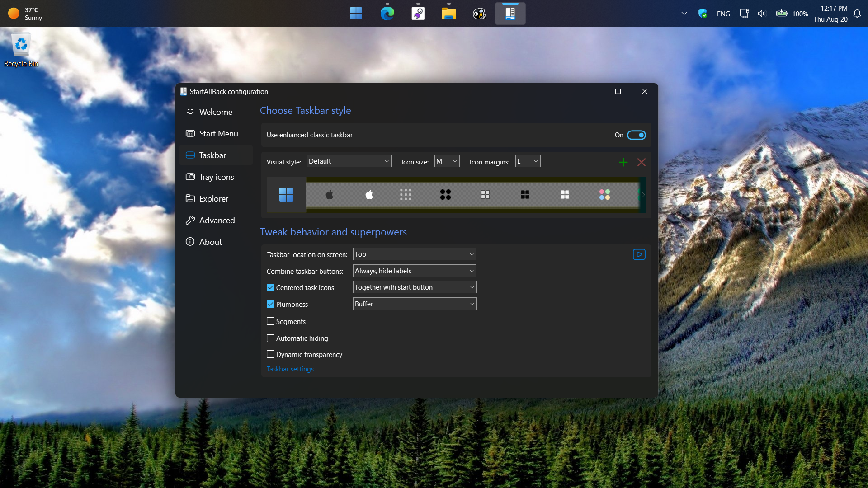868x488 pixels.
Task: Choose the white Apple logo start icon
Action: coord(369,195)
